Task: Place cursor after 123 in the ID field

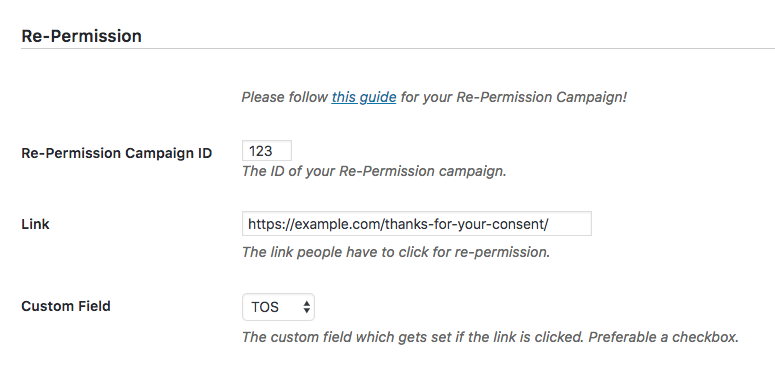Action: 273,151
